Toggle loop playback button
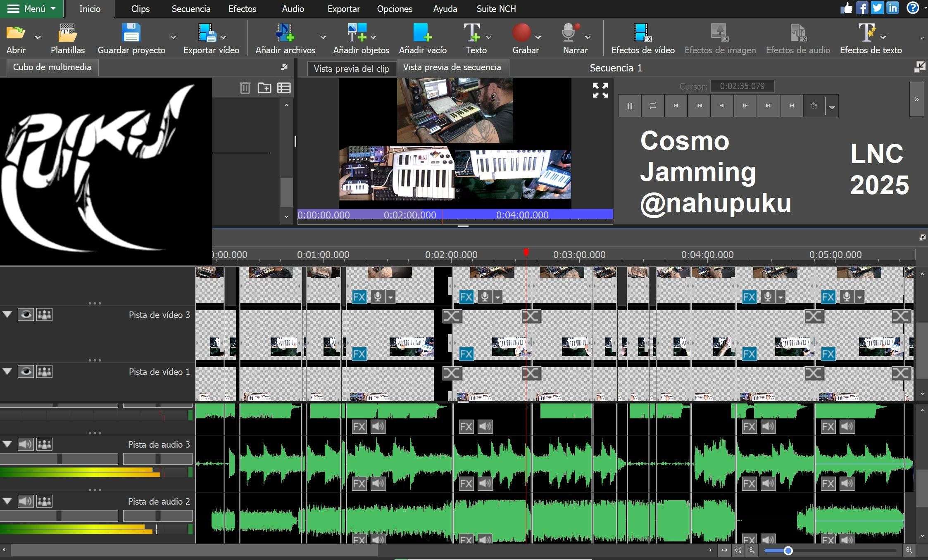Screen dimensions: 928x560 tap(653, 106)
